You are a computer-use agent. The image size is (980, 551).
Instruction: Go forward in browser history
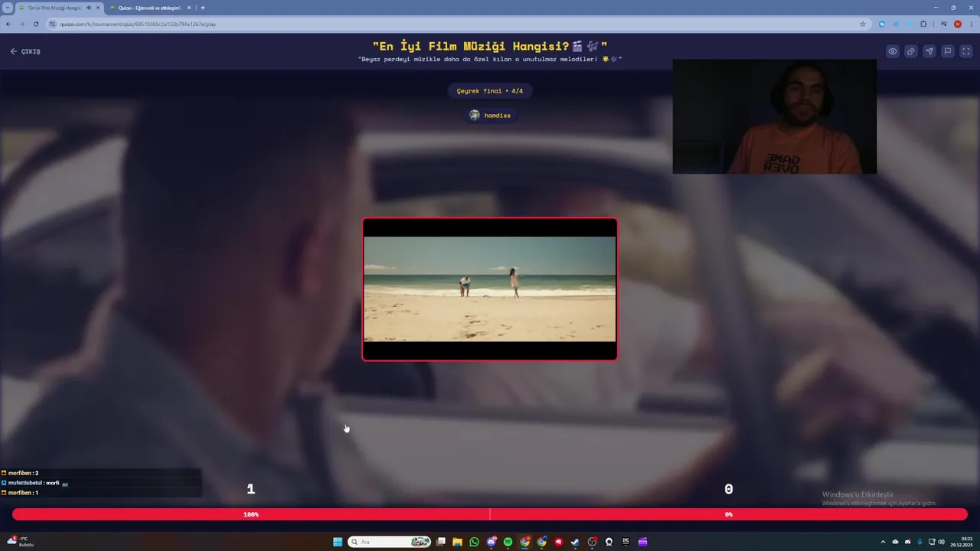[22, 24]
